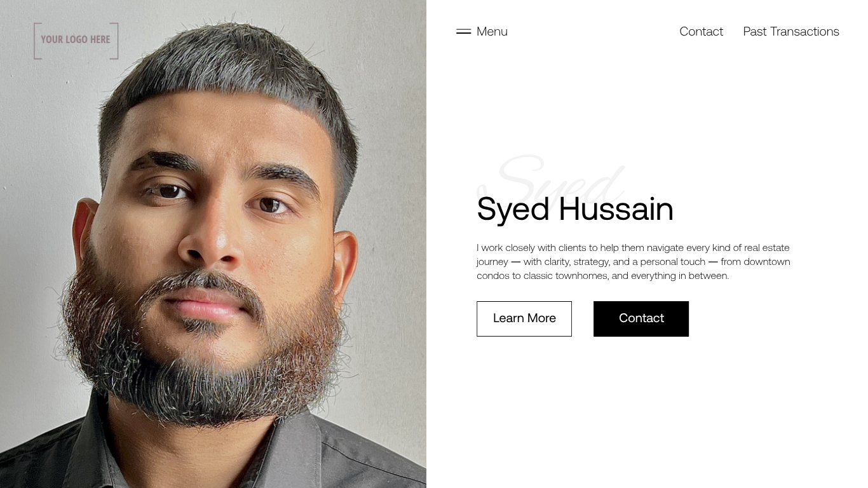The height and width of the screenshot is (488, 868).
Task: Select the 'Syed Hussain' heading
Action: point(575,209)
